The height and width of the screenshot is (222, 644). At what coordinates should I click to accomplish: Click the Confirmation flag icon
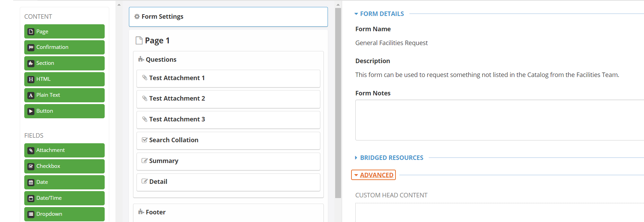click(x=31, y=48)
